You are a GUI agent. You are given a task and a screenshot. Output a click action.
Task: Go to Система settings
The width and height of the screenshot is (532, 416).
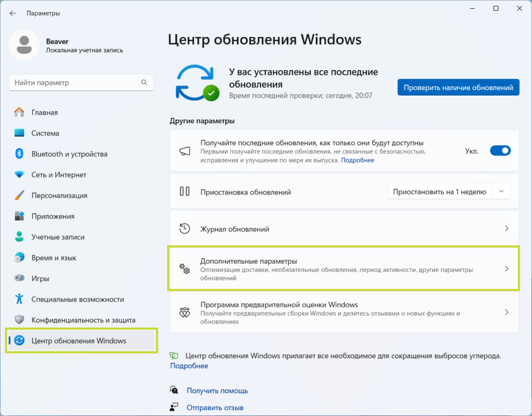pyautogui.click(x=82, y=133)
